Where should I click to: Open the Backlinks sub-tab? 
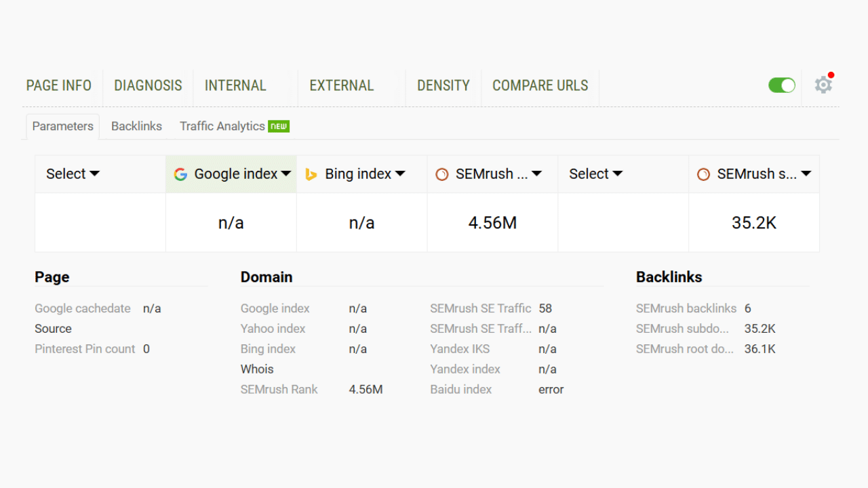[x=136, y=126]
